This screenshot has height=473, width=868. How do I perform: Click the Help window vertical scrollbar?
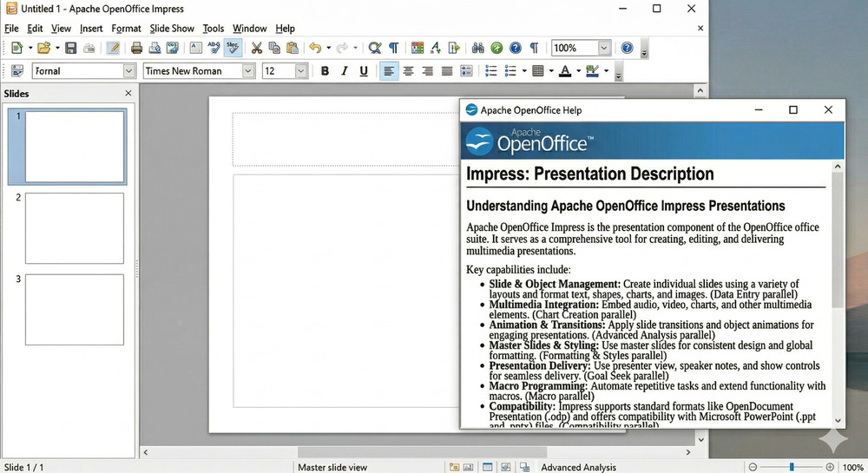coord(838,240)
